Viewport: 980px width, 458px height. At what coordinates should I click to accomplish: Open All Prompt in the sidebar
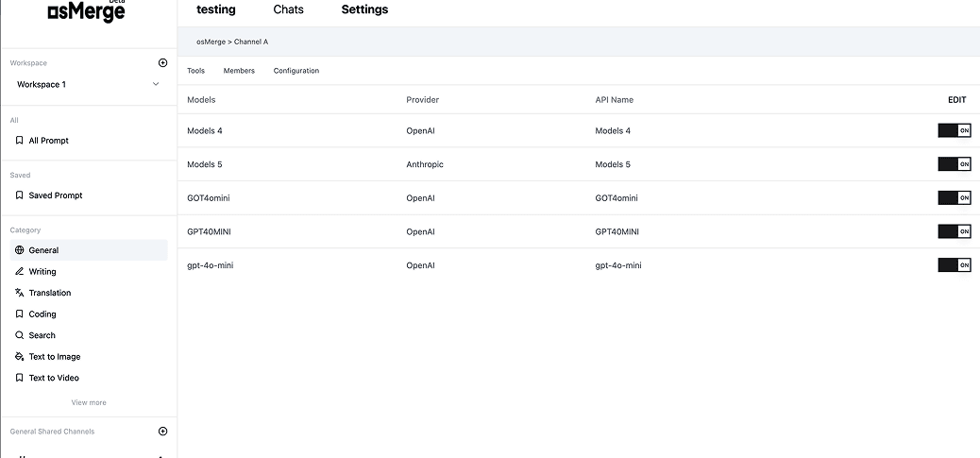click(x=48, y=141)
